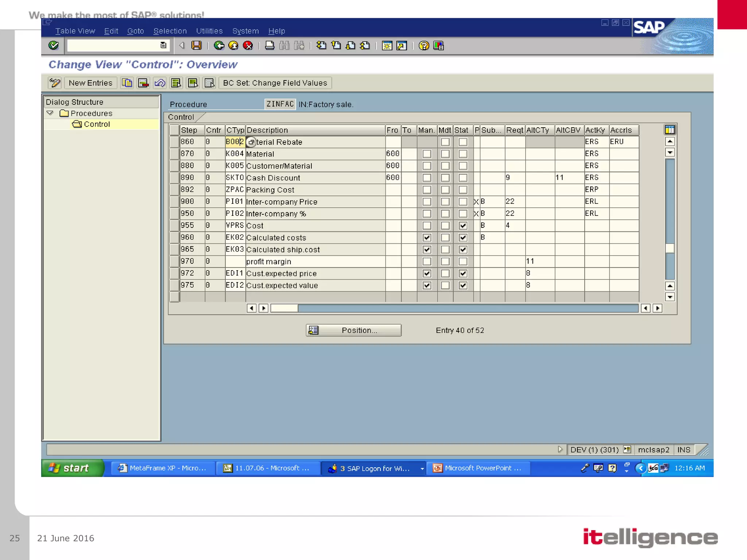Open command field history dropdown
This screenshot has width=747, height=560.
click(x=163, y=45)
